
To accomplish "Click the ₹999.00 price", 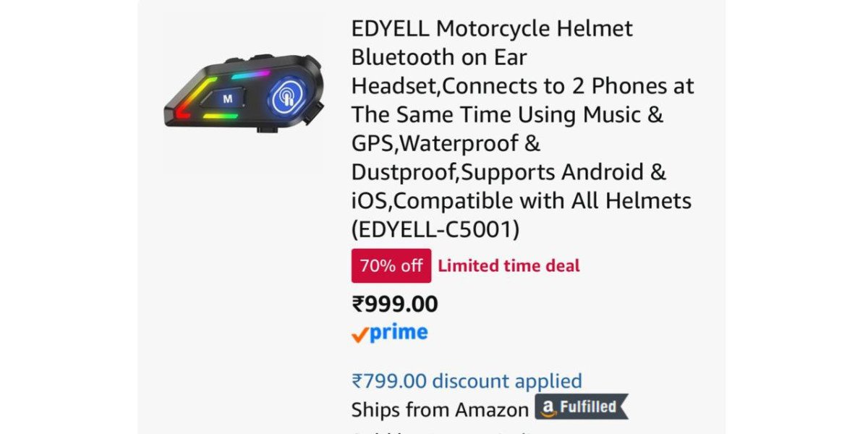I will [x=395, y=305].
